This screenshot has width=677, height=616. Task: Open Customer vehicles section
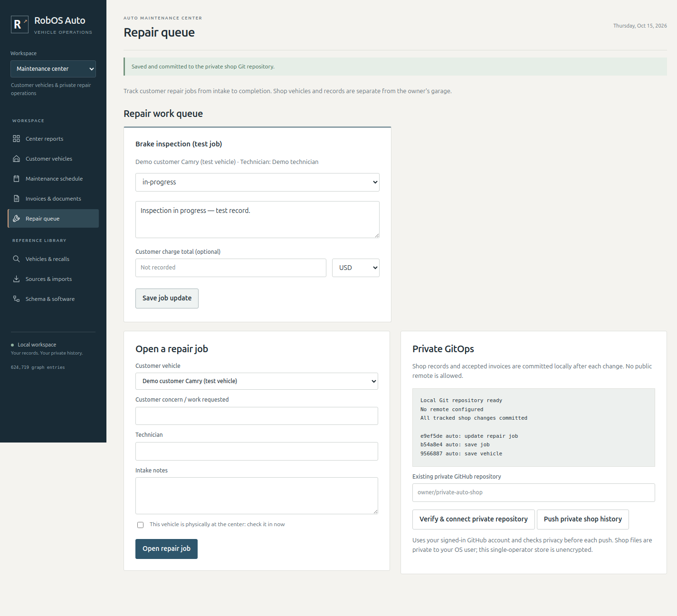point(53,159)
